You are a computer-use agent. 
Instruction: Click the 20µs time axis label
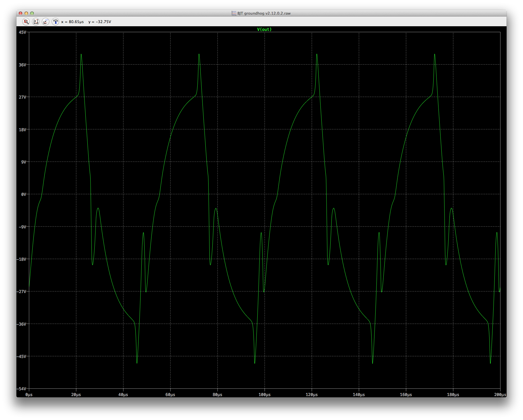(x=76, y=395)
